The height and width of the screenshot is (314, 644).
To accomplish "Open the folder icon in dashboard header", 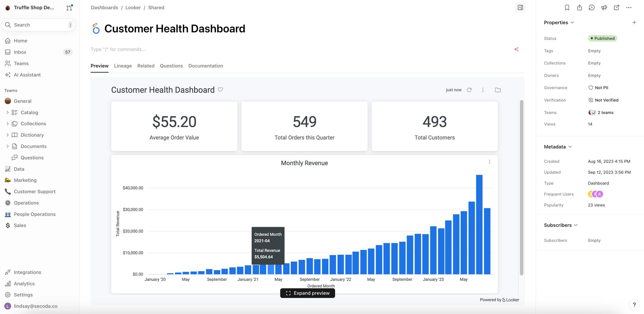I will point(498,90).
